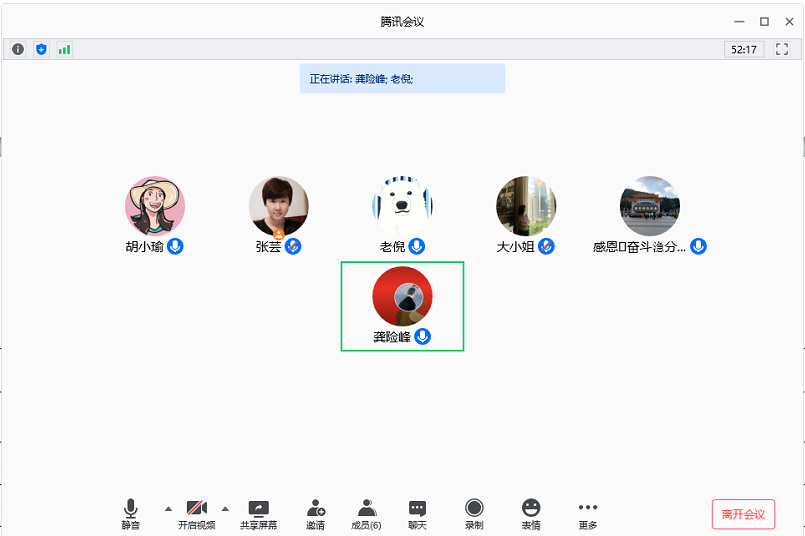Click the 52:17 meeting timer

point(744,49)
